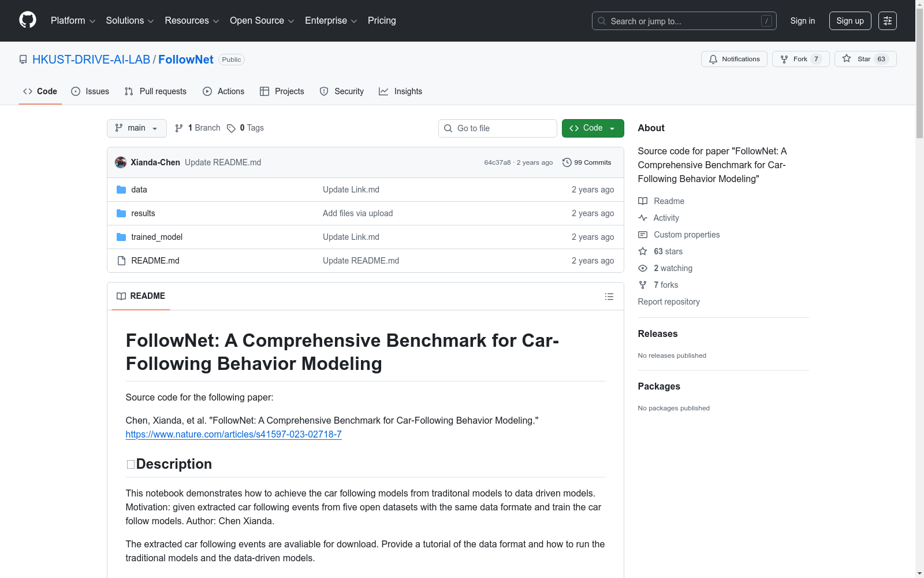
Task: Click the Activity pulse icon
Action: point(643,218)
